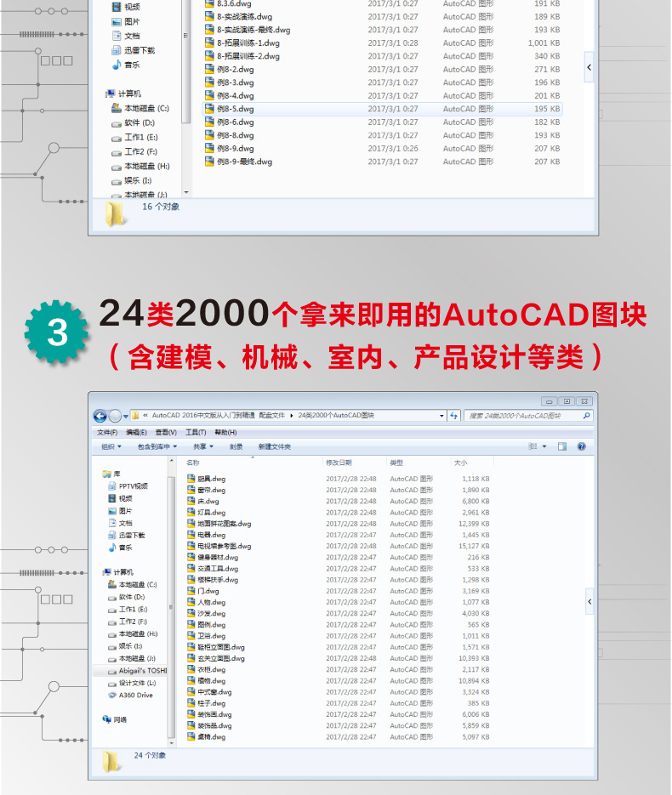Viewport: 672px width, 795px height.
Task: Select 例8-5.dwg in the upper window
Action: 383,109
